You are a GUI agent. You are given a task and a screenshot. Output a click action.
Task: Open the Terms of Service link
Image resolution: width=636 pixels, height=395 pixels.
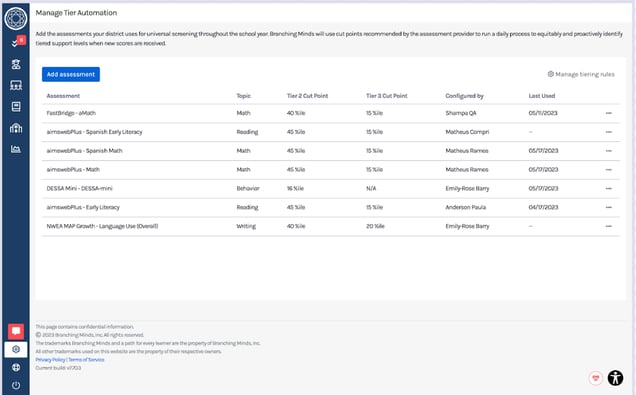click(x=86, y=360)
